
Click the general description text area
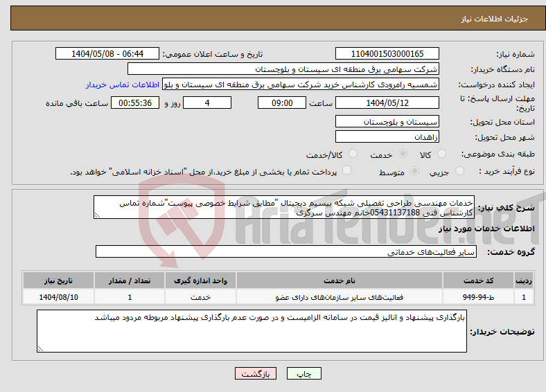(284, 207)
